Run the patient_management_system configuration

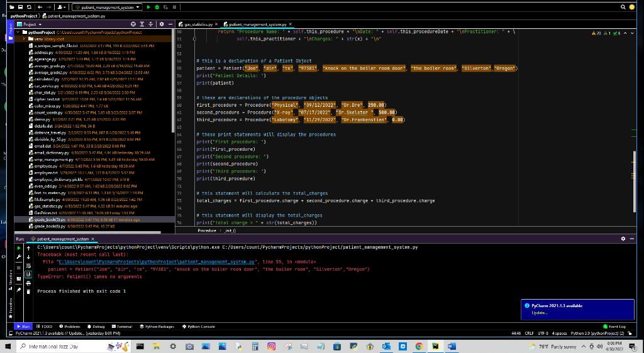[148, 6]
